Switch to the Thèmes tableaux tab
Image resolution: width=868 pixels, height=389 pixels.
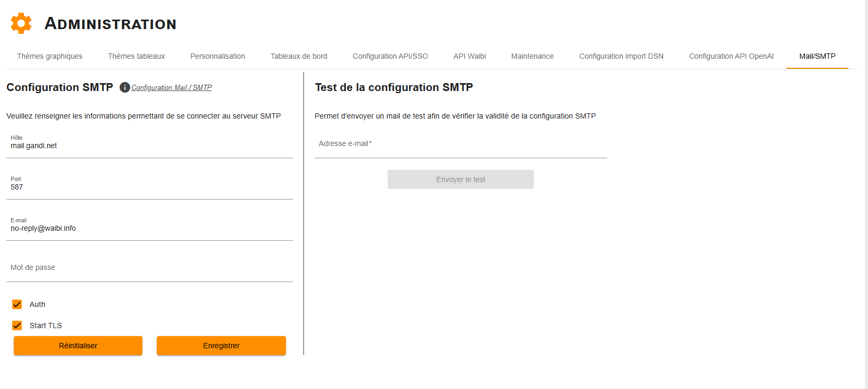[137, 56]
